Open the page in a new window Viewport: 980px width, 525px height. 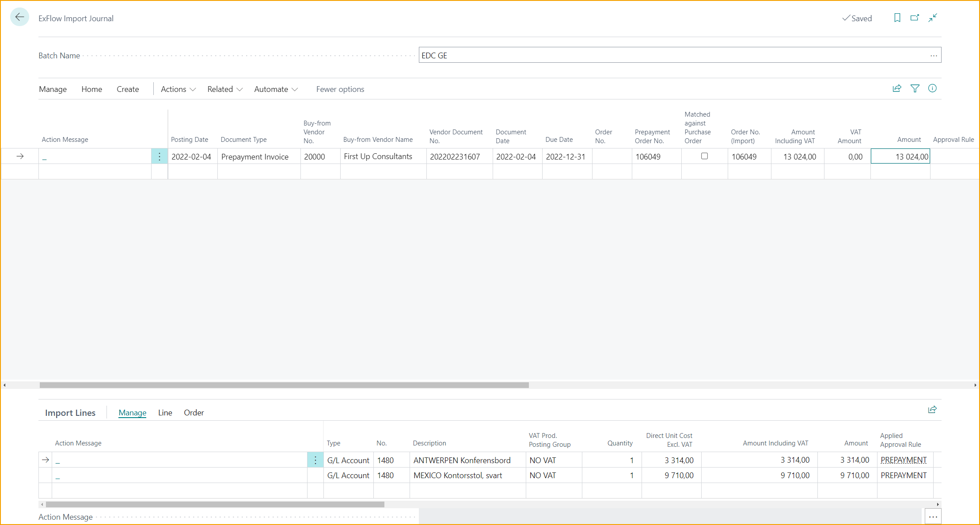tap(915, 18)
